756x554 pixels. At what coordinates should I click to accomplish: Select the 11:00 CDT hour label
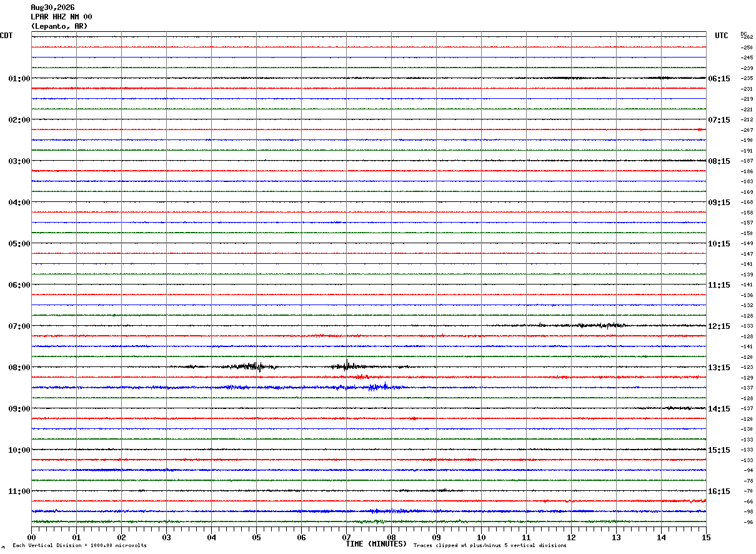(x=19, y=491)
